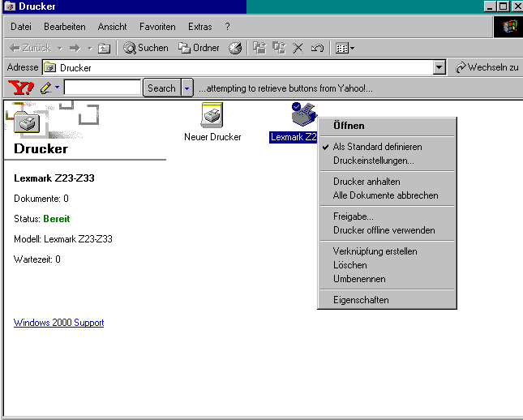Click the Move To folder icon
The width and height of the screenshot is (523, 420).
tap(259, 48)
